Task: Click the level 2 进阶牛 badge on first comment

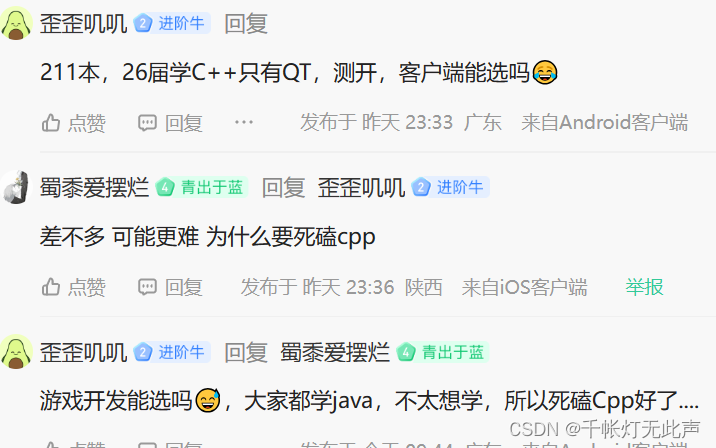Action: coord(172,23)
